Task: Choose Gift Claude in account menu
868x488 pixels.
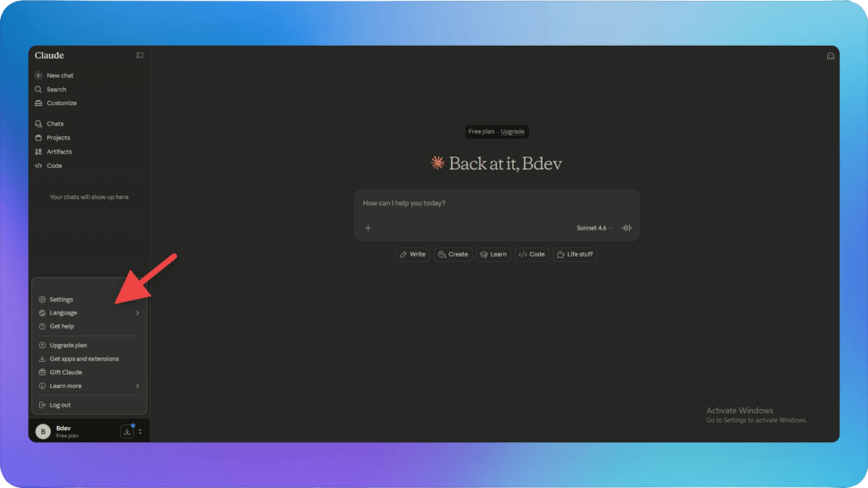Action: pos(88,373)
